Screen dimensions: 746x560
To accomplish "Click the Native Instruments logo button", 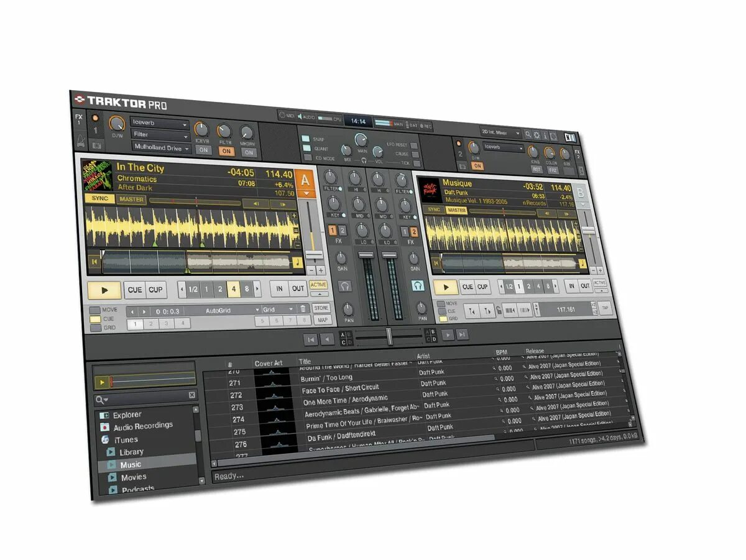I will [x=569, y=138].
